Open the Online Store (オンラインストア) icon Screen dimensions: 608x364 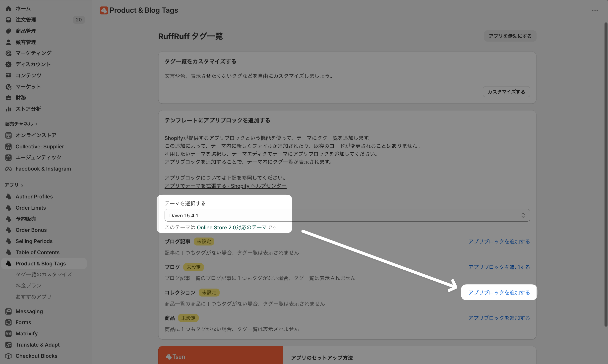coord(8,135)
